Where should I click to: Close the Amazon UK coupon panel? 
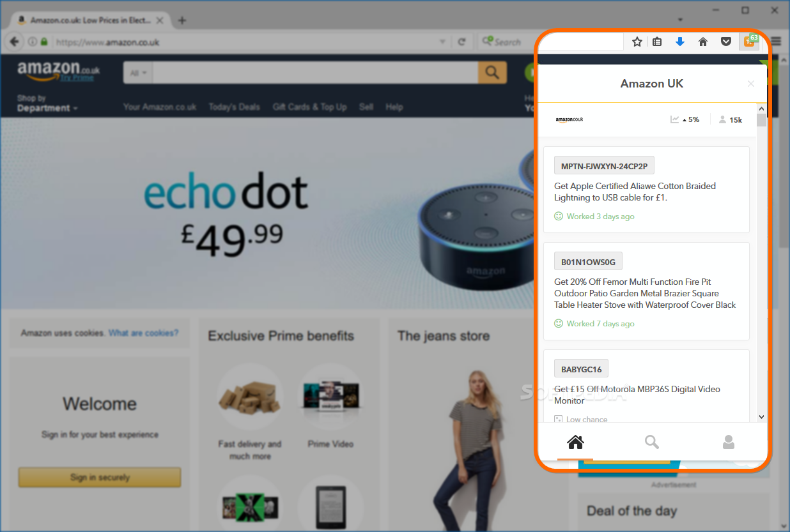pyautogui.click(x=751, y=84)
